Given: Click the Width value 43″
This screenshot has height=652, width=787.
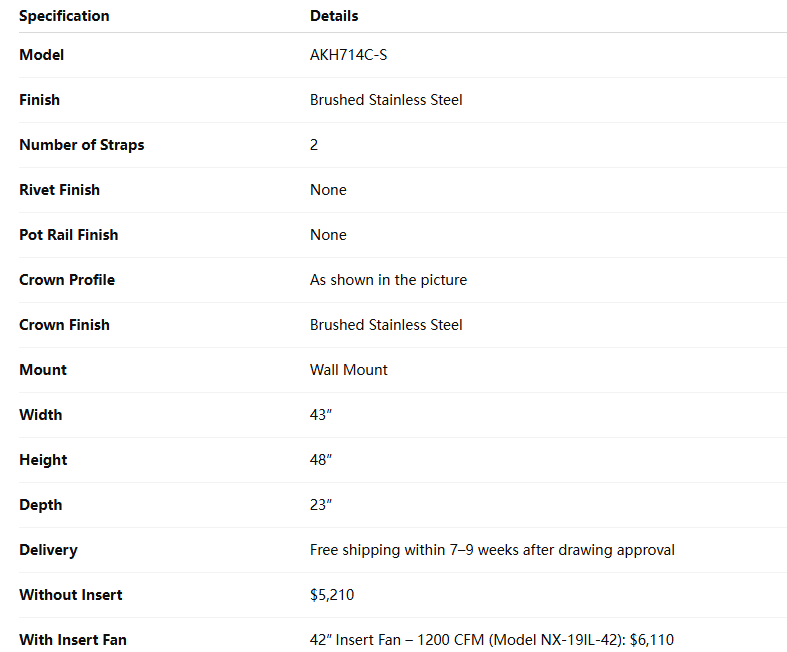Looking at the screenshot, I should [x=321, y=415].
